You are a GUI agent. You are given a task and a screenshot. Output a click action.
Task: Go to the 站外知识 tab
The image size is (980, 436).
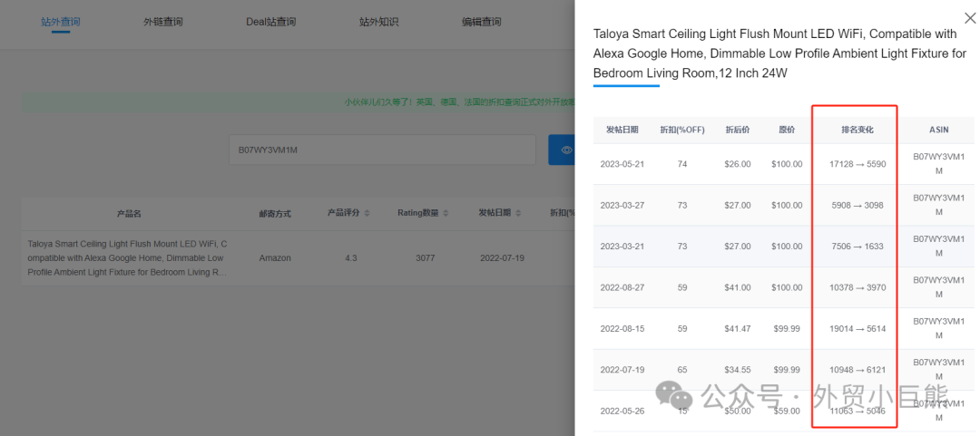378,22
